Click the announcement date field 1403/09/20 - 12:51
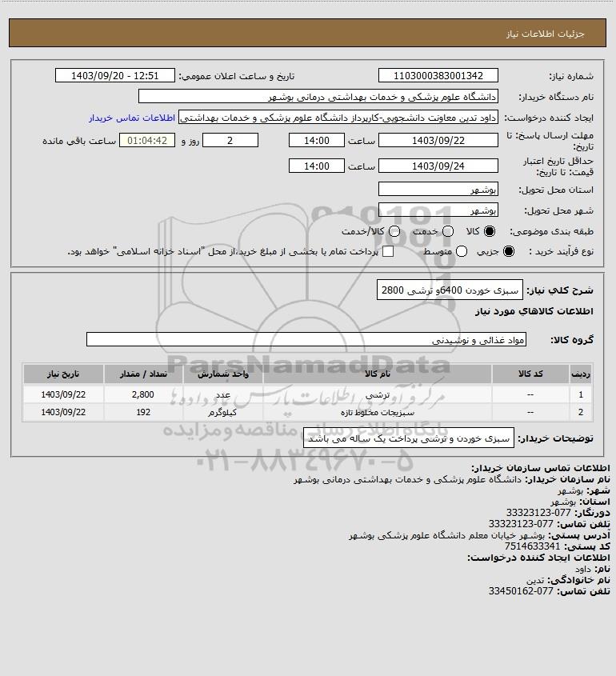The image size is (616, 676). [x=115, y=75]
